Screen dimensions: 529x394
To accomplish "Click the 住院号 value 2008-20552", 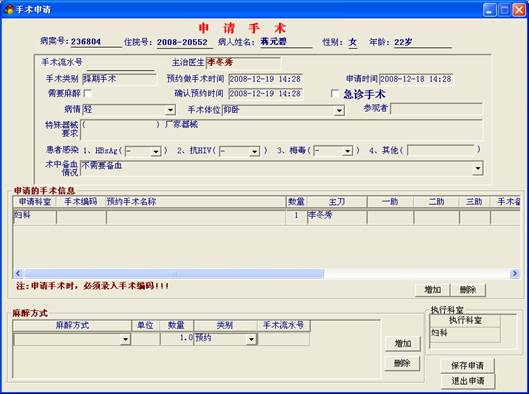I will point(182,42).
